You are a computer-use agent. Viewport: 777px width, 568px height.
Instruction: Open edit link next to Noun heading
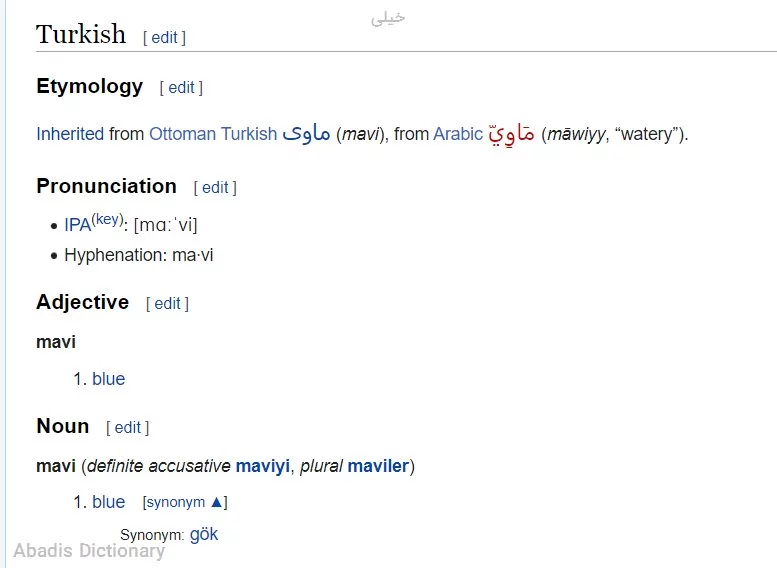tap(128, 428)
